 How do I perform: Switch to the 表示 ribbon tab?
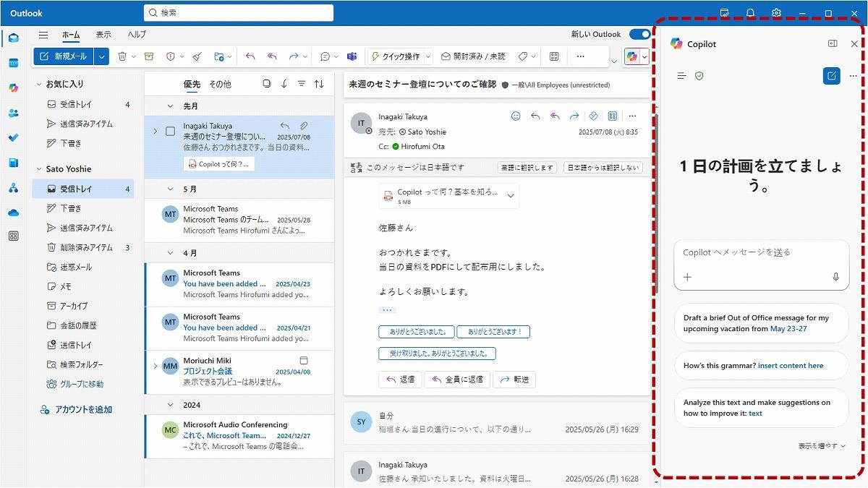[x=103, y=35]
